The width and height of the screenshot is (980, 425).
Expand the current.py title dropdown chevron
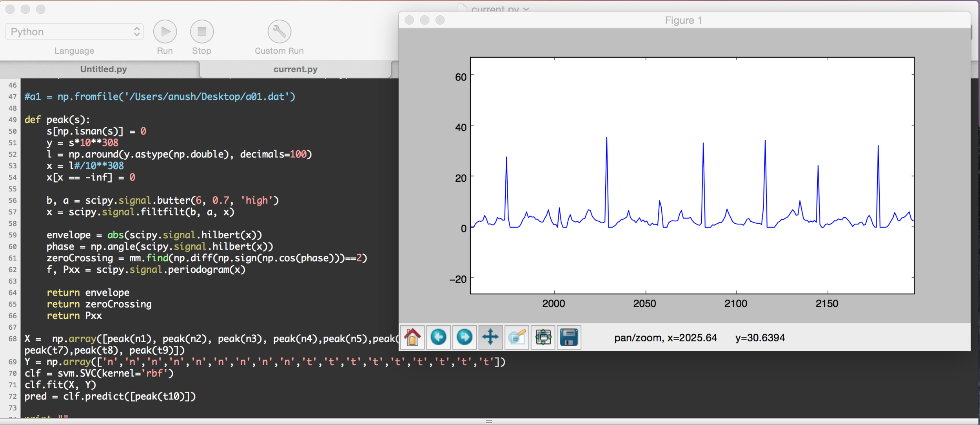point(526,9)
